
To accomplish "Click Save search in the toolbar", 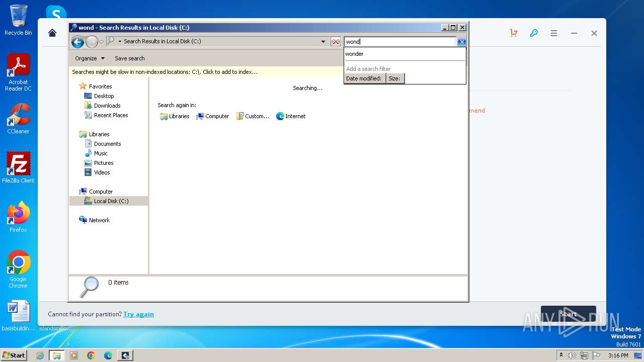I will click(130, 58).
